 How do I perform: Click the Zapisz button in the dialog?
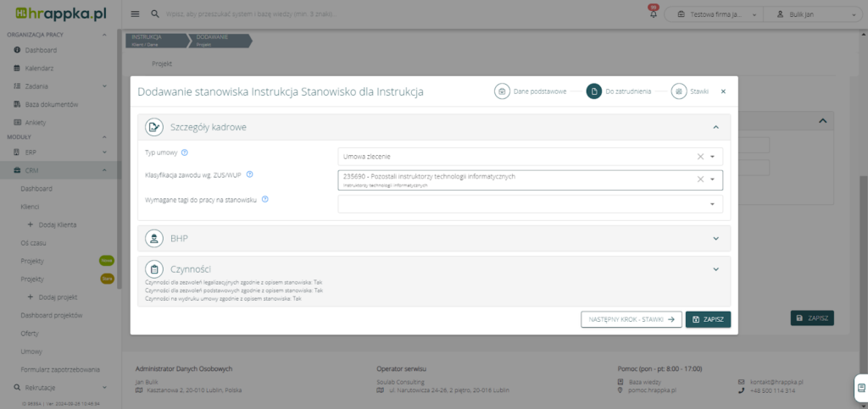click(x=708, y=319)
